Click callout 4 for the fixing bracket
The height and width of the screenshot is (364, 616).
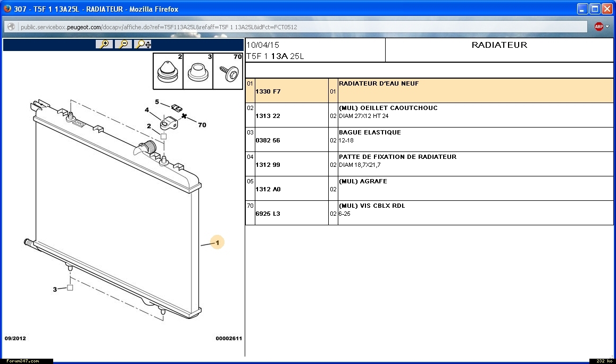pyautogui.click(x=147, y=110)
